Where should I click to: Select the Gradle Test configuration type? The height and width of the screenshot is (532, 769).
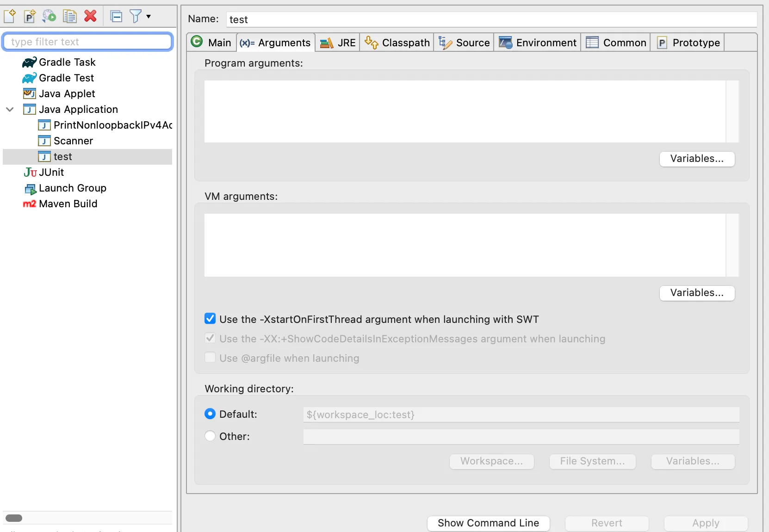[66, 78]
